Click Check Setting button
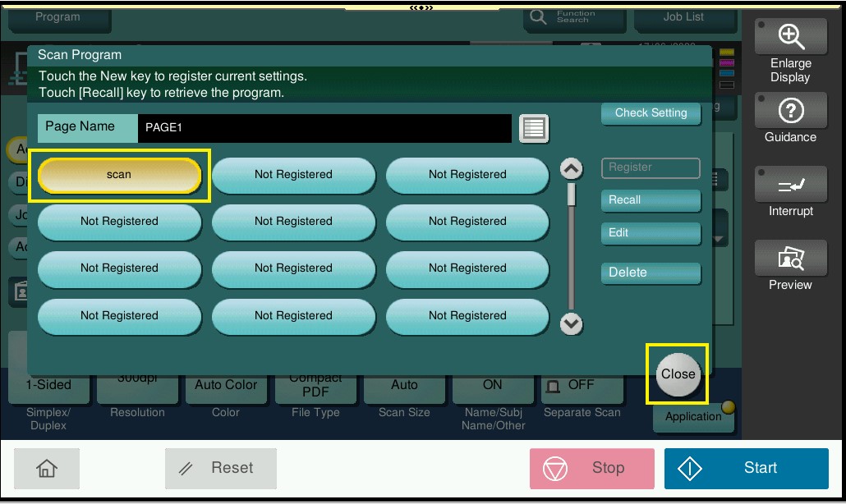 [x=651, y=113]
